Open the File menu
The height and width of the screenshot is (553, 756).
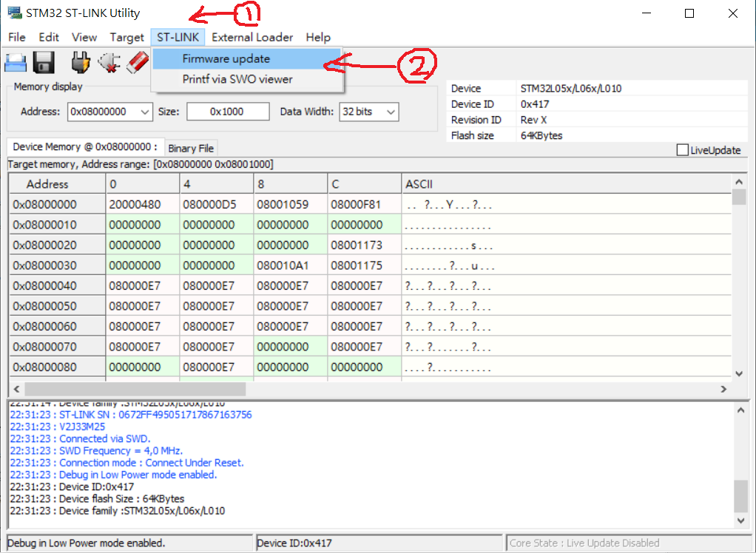tap(17, 37)
